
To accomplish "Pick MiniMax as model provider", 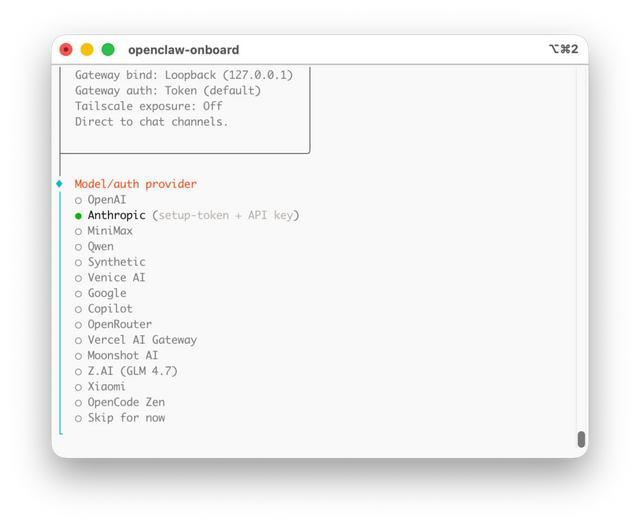I will (109, 231).
